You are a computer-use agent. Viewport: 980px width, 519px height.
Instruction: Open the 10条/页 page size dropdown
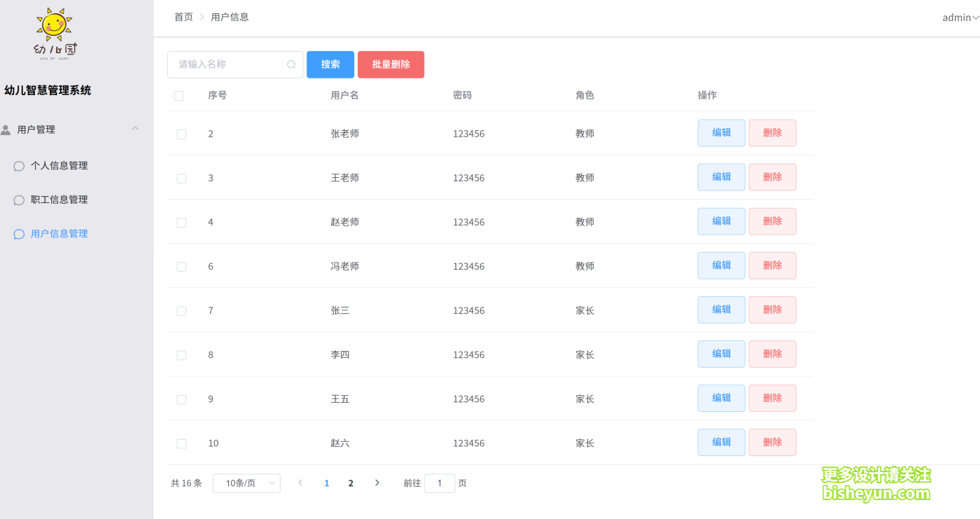click(x=246, y=483)
